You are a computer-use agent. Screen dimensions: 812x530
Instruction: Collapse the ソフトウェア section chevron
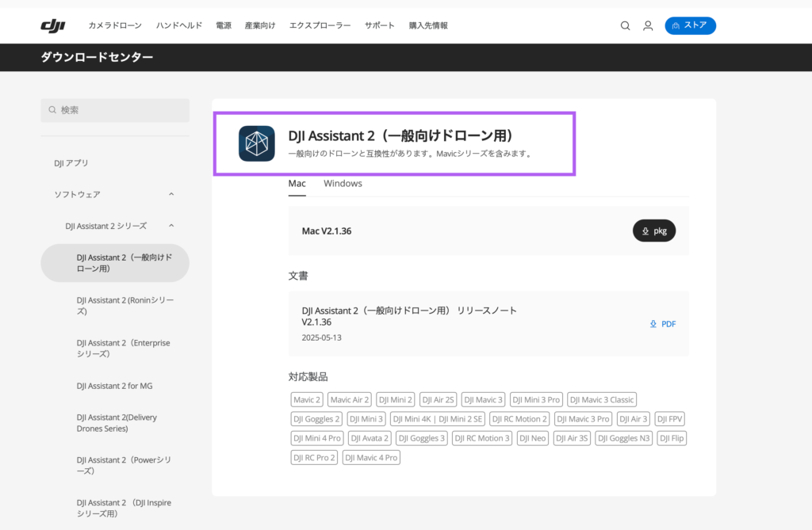tap(171, 194)
